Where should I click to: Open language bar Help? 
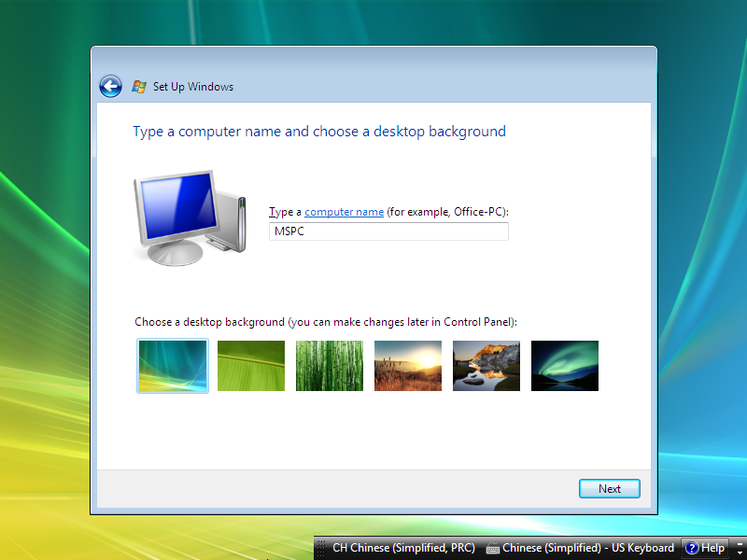coord(705,548)
